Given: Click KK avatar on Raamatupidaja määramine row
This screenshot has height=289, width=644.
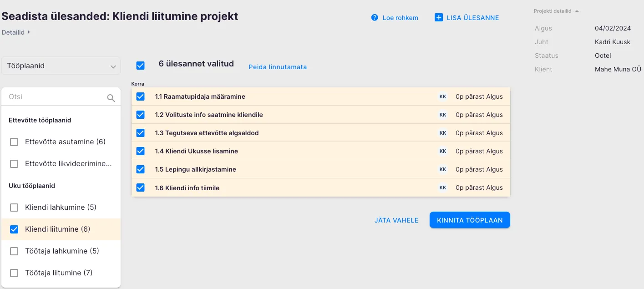Looking at the screenshot, I should [x=443, y=96].
